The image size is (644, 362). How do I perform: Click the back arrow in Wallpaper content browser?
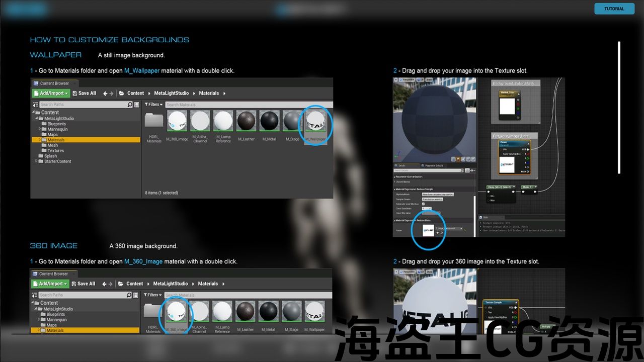click(x=105, y=93)
